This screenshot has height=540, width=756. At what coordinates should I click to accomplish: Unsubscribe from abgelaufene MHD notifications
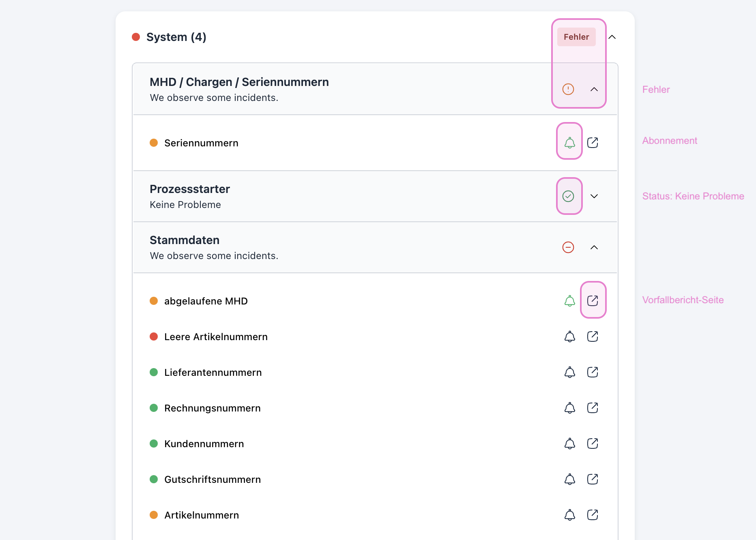tap(569, 301)
